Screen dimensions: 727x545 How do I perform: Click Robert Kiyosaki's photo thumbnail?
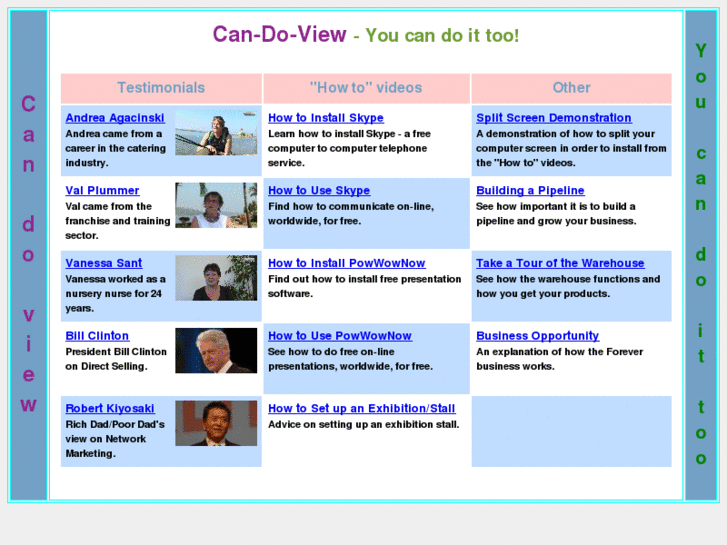[x=216, y=423]
